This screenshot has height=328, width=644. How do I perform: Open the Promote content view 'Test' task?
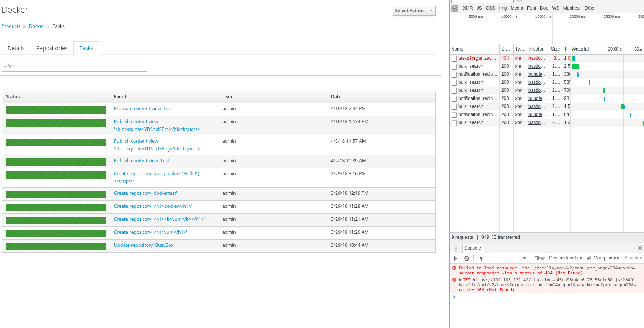pyautogui.click(x=143, y=109)
